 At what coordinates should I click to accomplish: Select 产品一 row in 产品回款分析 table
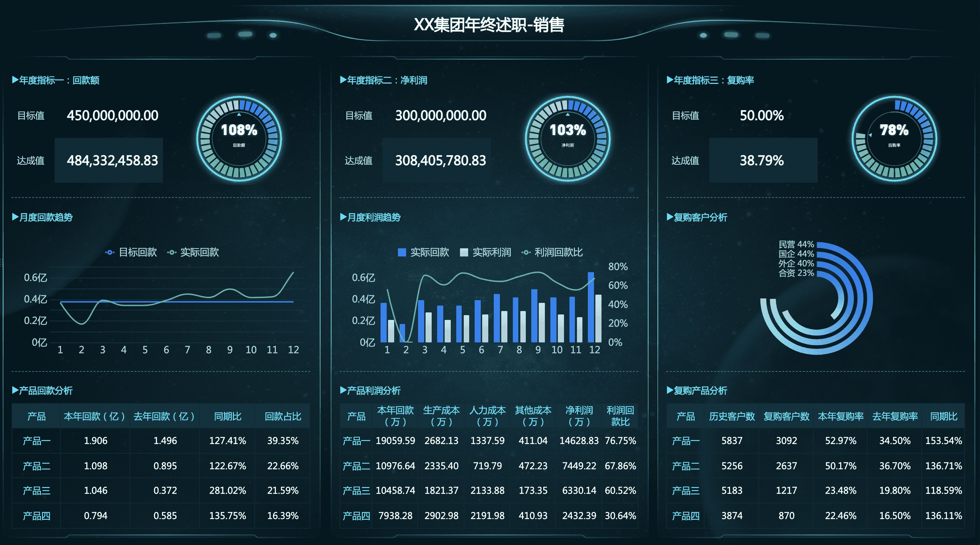36,441
